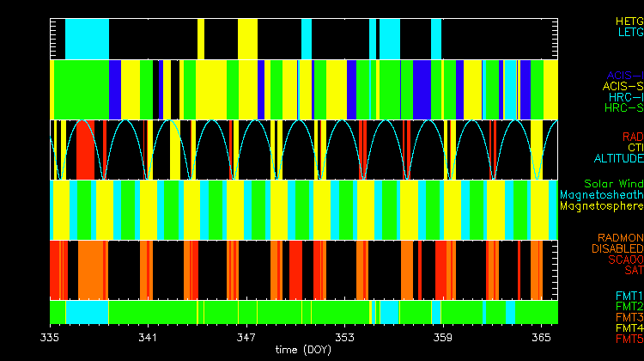Select the HRC-S legend entry
Viewport: 644px width, 361px height.
click(623, 108)
